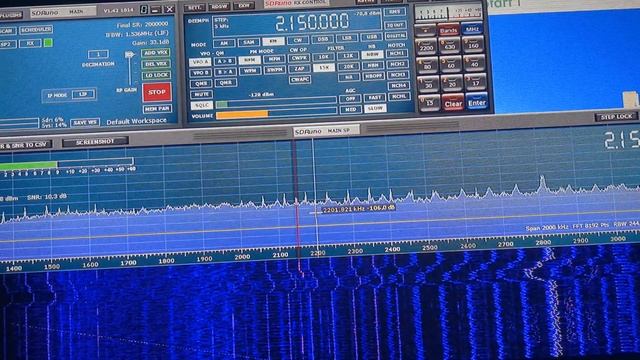Select NBW wide noise blanker
The width and height of the screenshot is (640, 360).
click(x=373, y=55)
